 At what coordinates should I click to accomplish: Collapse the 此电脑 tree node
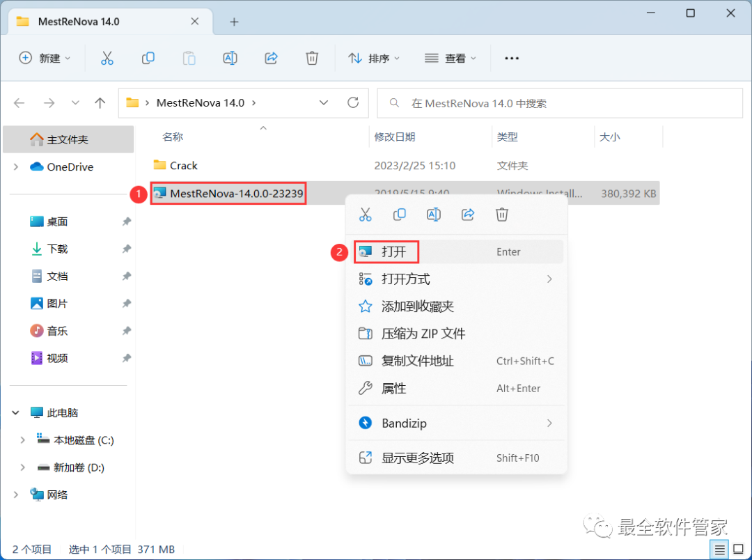point(16,412)
